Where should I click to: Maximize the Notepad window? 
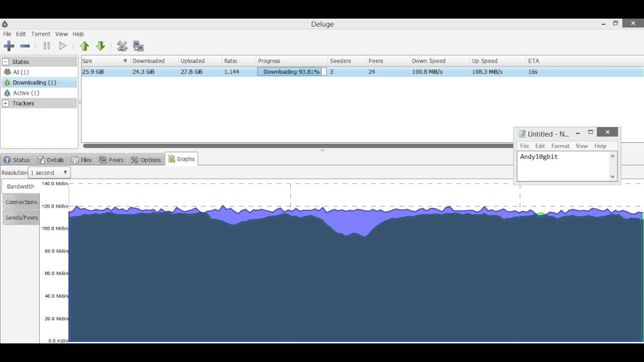pos(591,133)
